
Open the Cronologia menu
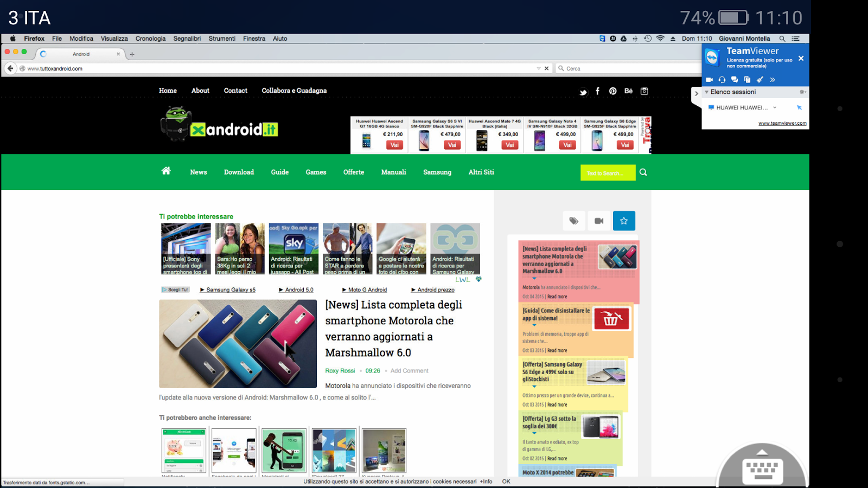click(x=151, y=38)
